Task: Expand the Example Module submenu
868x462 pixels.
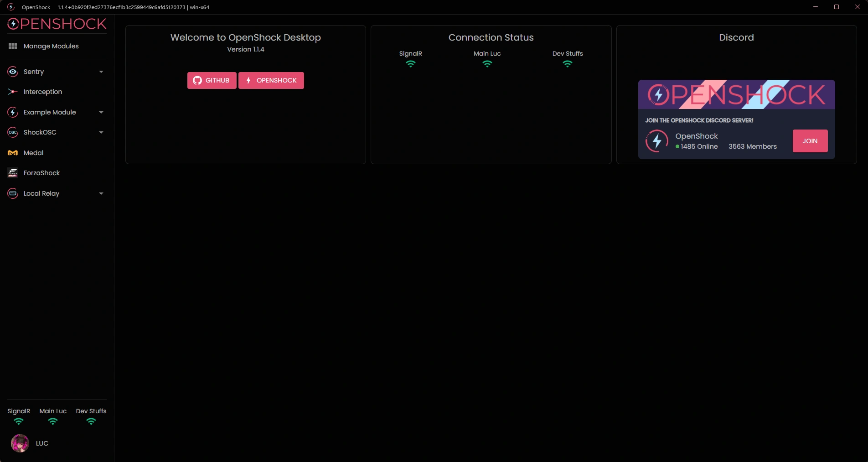Action: click(101, 112)
